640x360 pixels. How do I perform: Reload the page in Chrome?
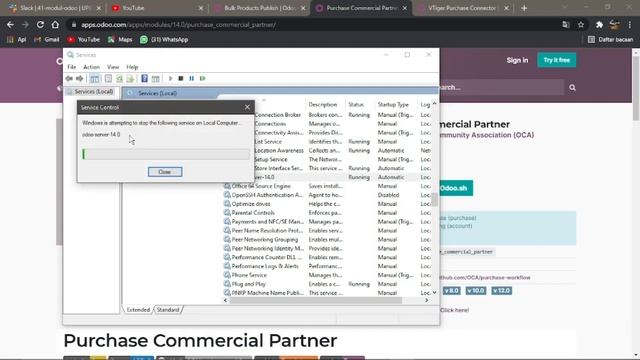point(40,24)
